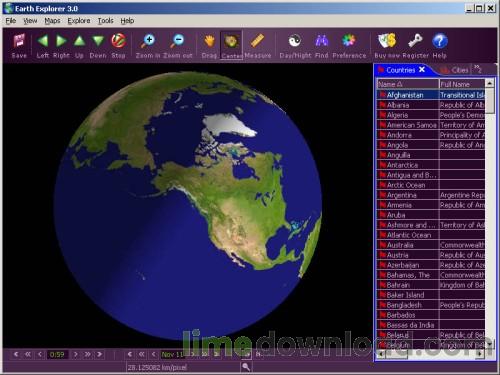Open the Explore menu

[79, 21]
